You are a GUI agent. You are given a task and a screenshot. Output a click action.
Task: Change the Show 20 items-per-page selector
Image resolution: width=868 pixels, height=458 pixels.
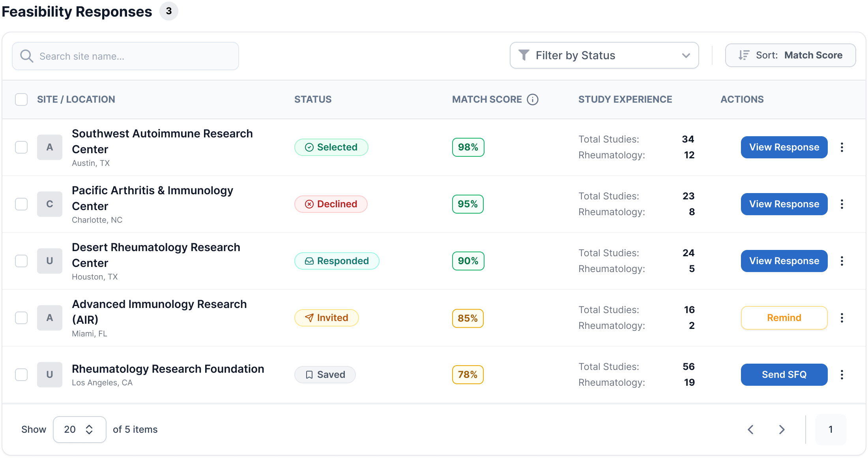[80, 430]
